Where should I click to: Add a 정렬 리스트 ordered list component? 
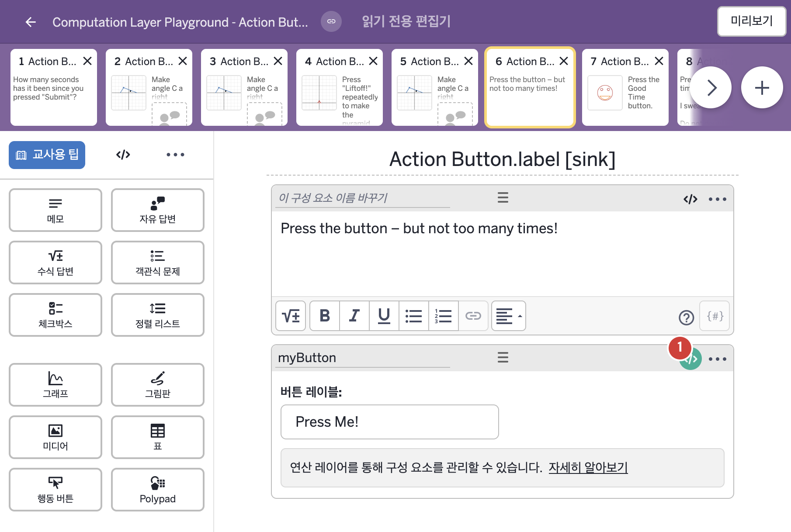(158, 315)
